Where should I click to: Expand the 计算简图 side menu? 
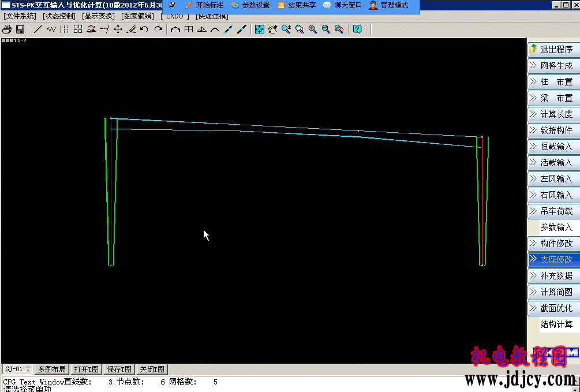[553, 292]
